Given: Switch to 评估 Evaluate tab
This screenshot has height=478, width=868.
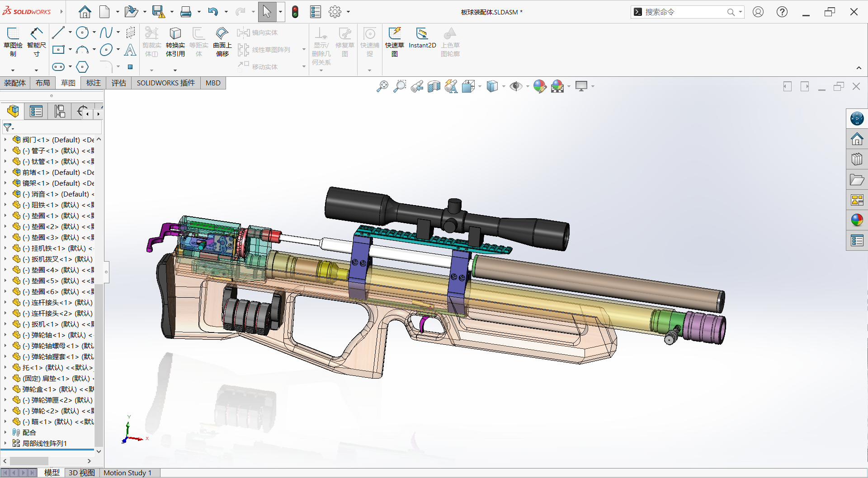Looking at the screenshot, I should [x=119, y=83].
